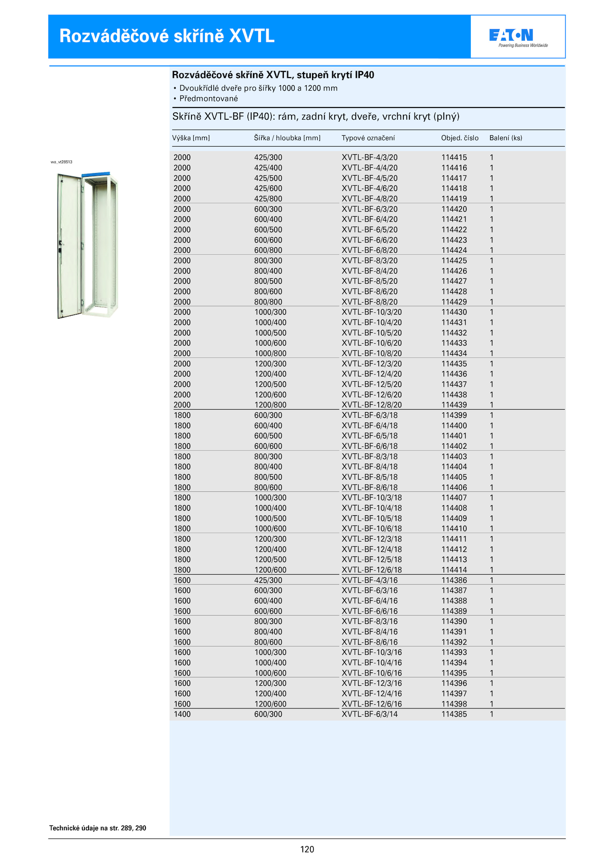Click order number '114398'

pos(454,704)
